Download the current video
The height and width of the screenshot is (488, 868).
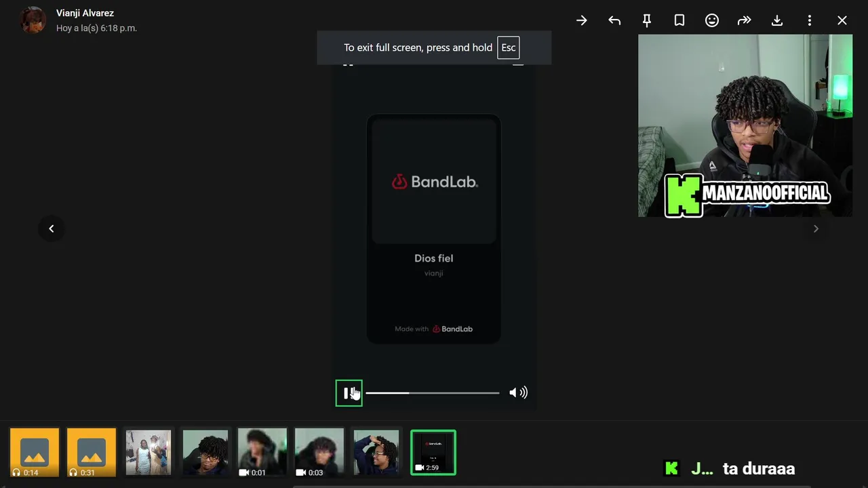point(777,20)
